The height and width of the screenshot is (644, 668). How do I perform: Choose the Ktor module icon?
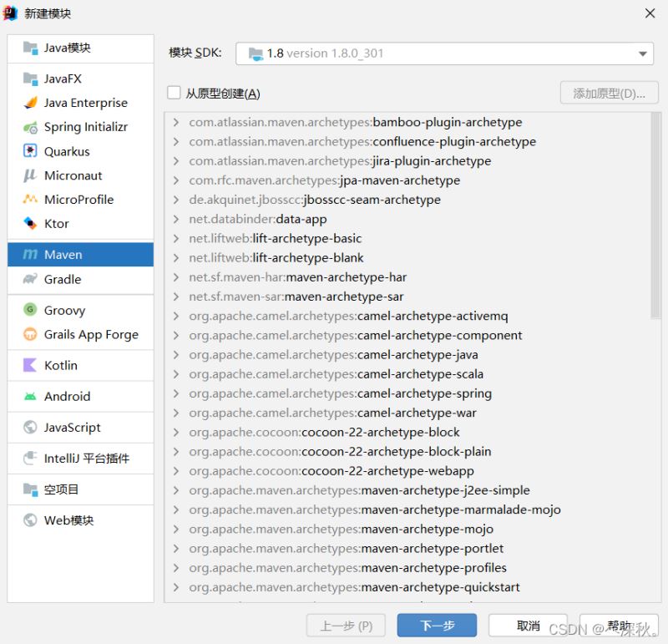tap(30, 224)
